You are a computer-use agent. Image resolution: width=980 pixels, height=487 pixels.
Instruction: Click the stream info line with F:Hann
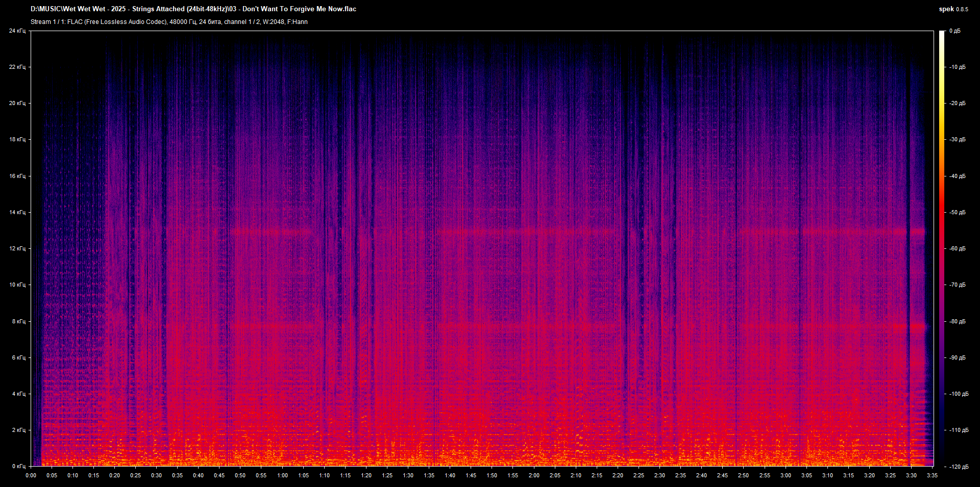tap(169, 22)
